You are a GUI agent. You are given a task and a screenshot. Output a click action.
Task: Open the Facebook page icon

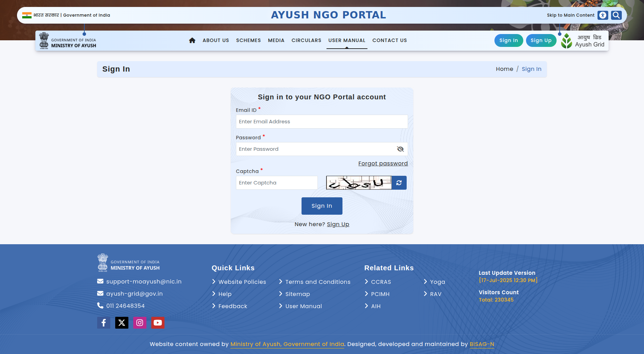pyautogui.click(x=104, y=323)
